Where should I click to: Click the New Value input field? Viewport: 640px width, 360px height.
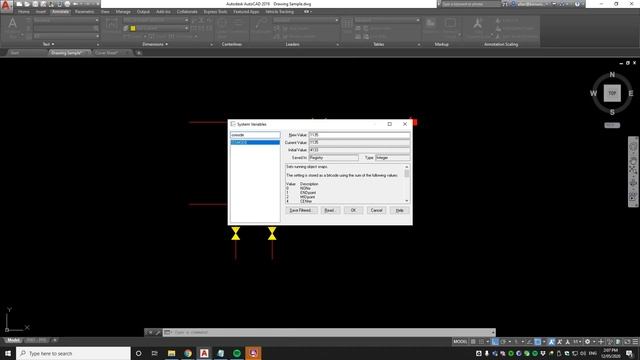click(x=359, y=135)
